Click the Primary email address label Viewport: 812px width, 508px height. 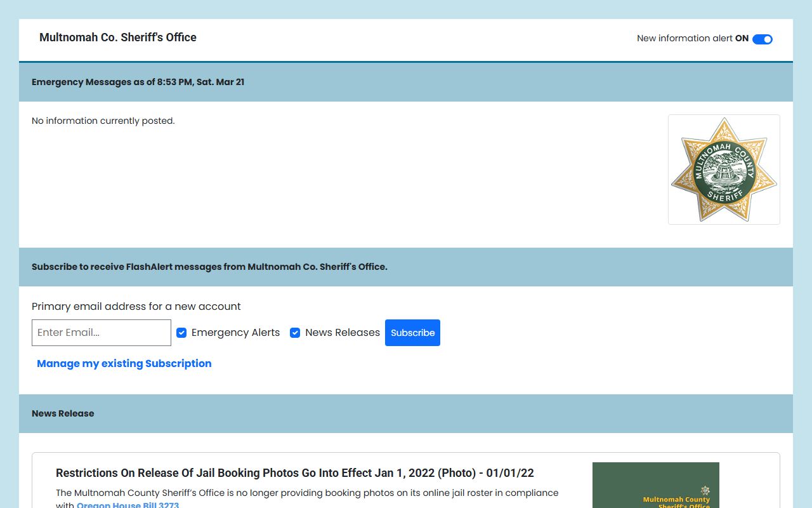(x=136, y=306)
